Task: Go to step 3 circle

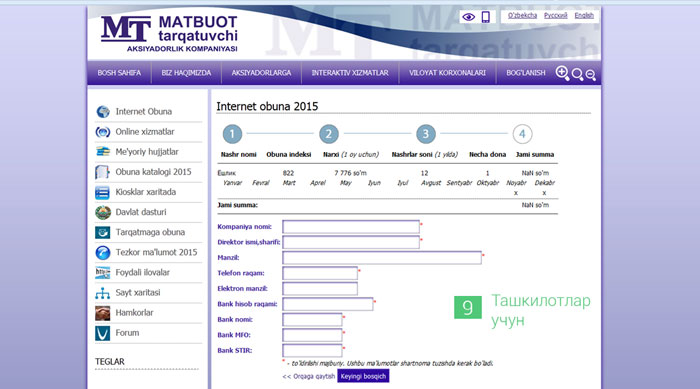Action: pyautogui.click(x=425, y=134)
